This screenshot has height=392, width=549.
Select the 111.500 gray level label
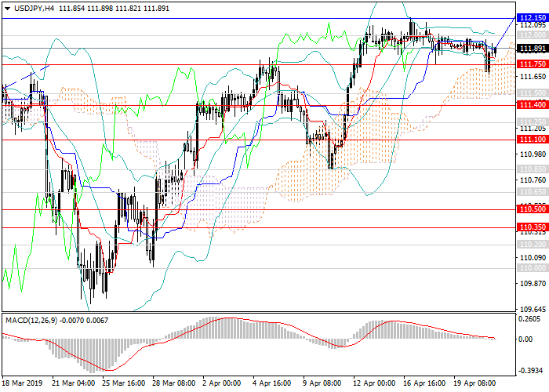pos(533,93)
